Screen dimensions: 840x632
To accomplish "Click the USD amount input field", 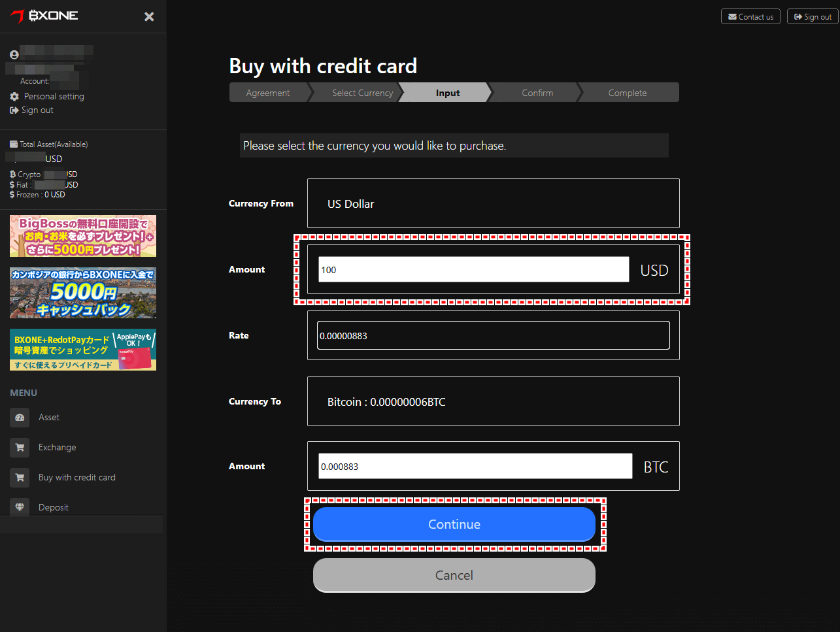I will coord(474,269).
